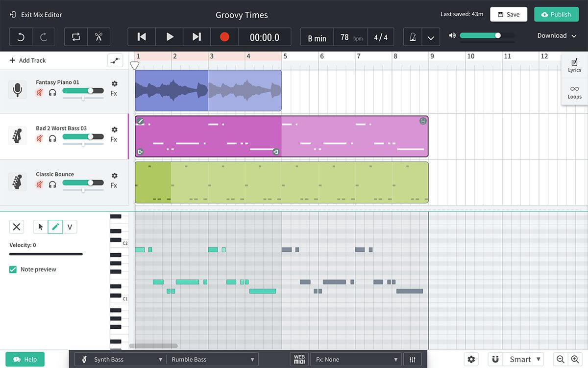Open the Fx: None effects dropdown
The image size is (588, 368).
pyautogui.click(x=355, y=359)
